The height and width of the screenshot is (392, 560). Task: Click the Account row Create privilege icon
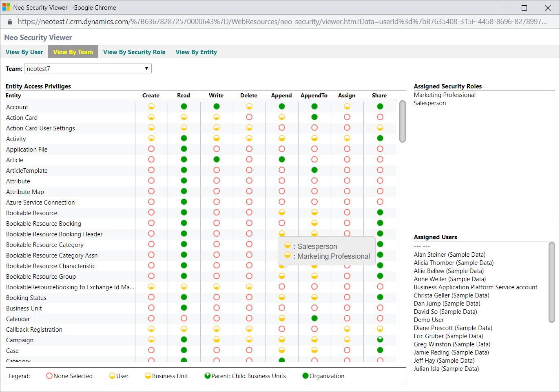(x=151, y=106)
